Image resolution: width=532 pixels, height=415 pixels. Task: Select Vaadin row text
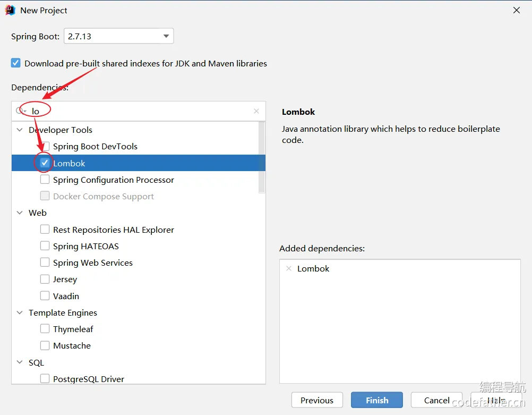click(x=66, y=296)
